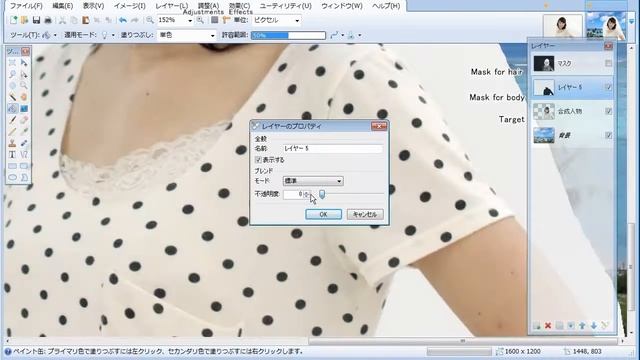
Task: Click the Zoom Out toolbar icon
Action: 150,20
